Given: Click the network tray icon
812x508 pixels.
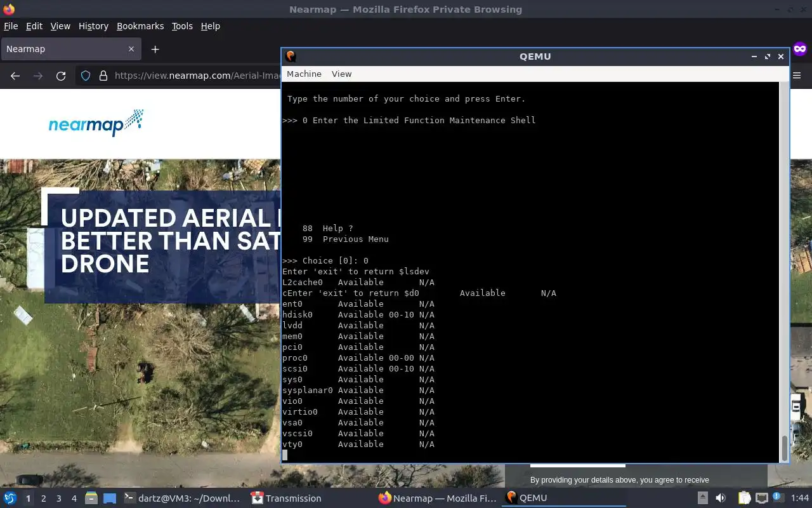Looking at the screenshot, I should [x=761, y=498].
